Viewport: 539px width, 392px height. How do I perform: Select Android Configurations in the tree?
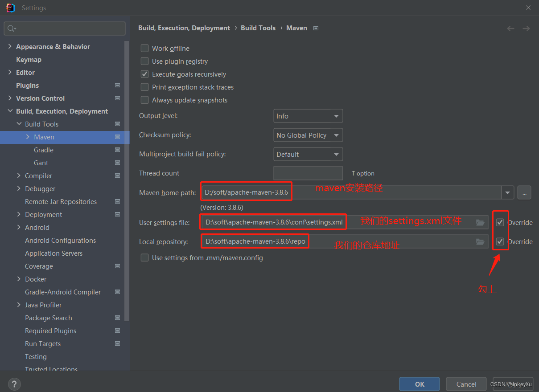(60, 240)
